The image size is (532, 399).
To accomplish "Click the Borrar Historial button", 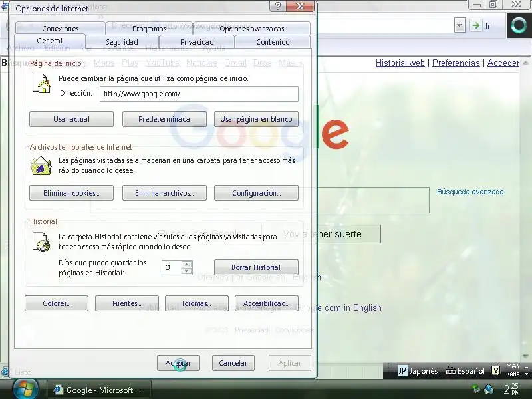I will pyautogui.click(x=256, y=267).
